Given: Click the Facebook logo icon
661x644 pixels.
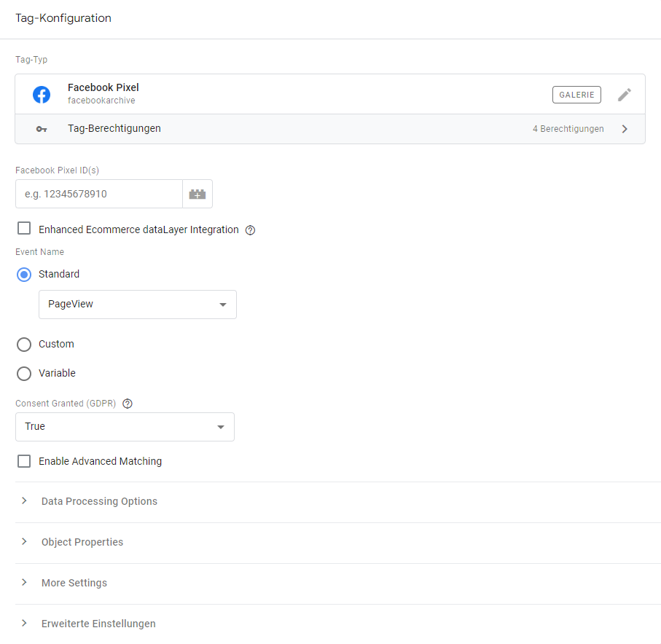Looking at the screenshot, I should [x=42, y=95].
